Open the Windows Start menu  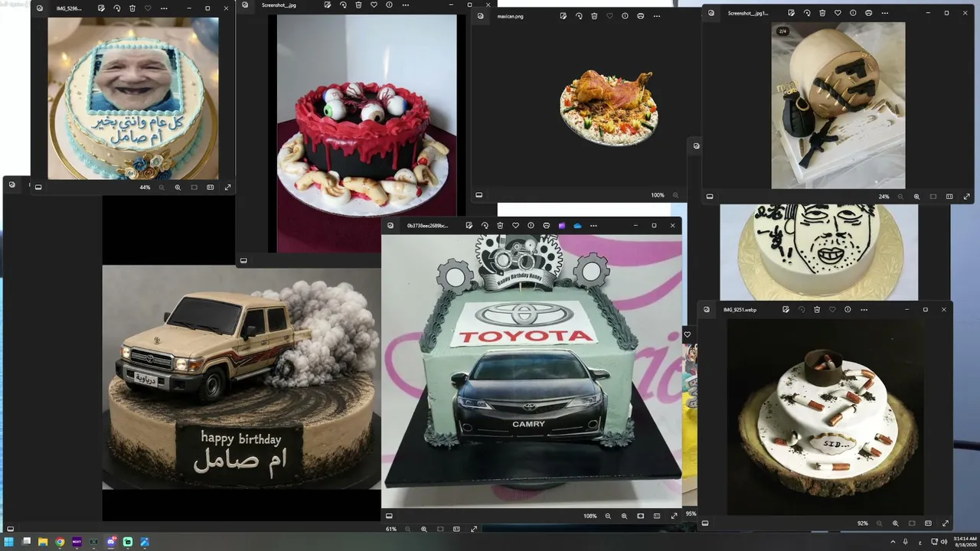(9, 542)
